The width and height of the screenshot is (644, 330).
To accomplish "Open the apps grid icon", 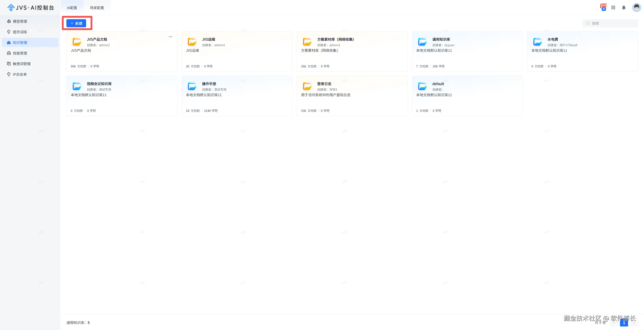I will coord(613,8).
